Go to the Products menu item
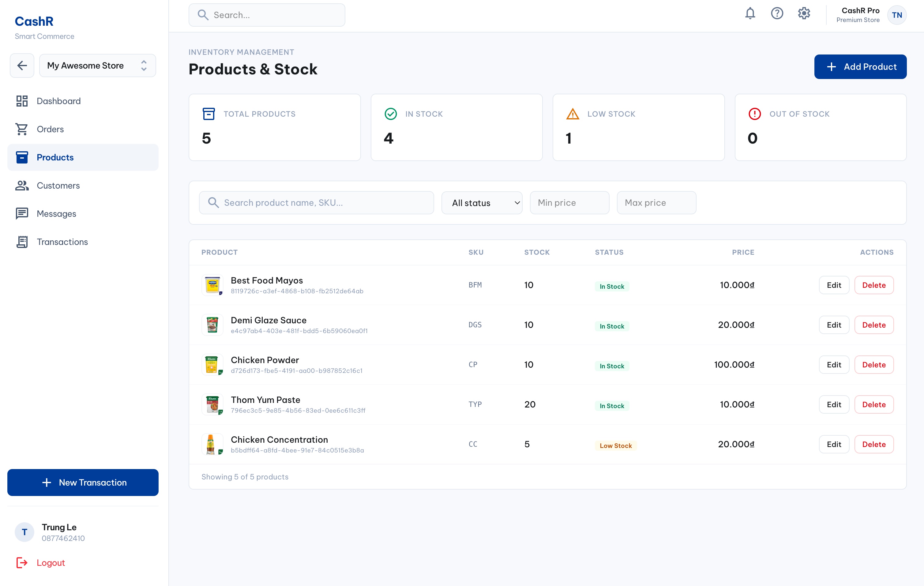The height and width of the screenshot is (586, 924). pos(55,157)
